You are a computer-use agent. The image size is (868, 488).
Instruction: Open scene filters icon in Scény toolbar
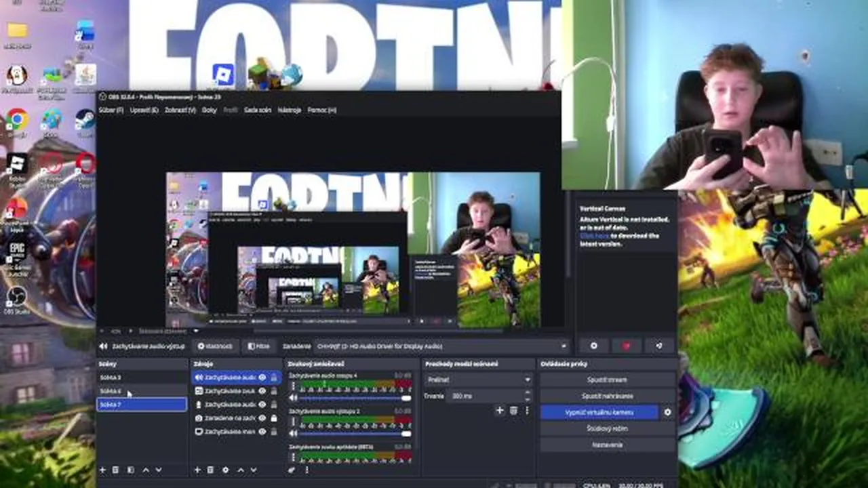coord(130,470)
